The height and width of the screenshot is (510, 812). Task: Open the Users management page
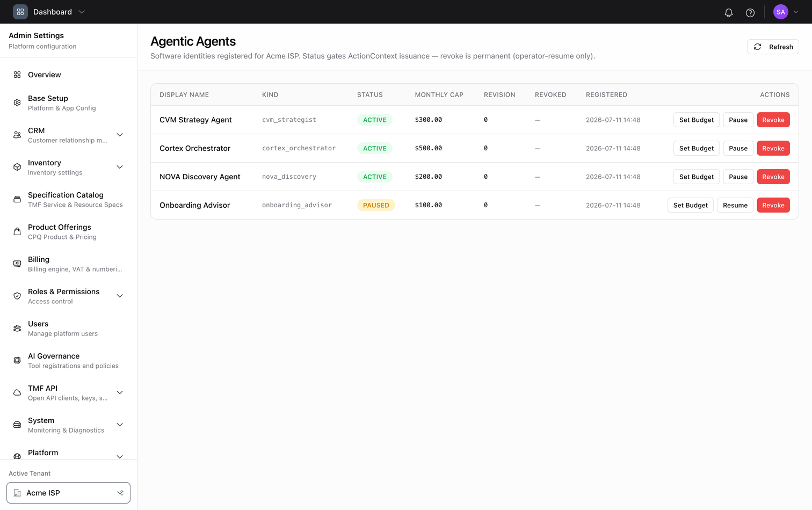point(68,328)
